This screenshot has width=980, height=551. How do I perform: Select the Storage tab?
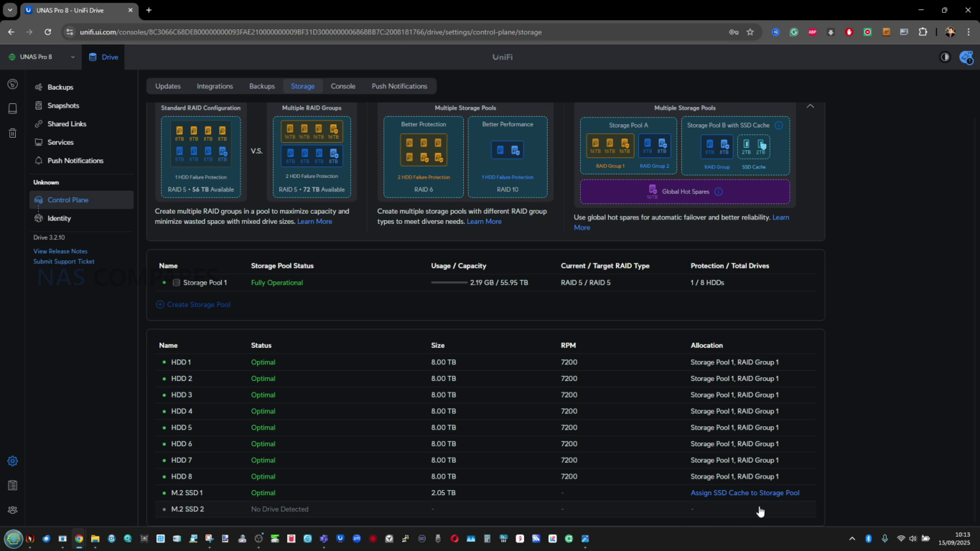click(302, 86)
